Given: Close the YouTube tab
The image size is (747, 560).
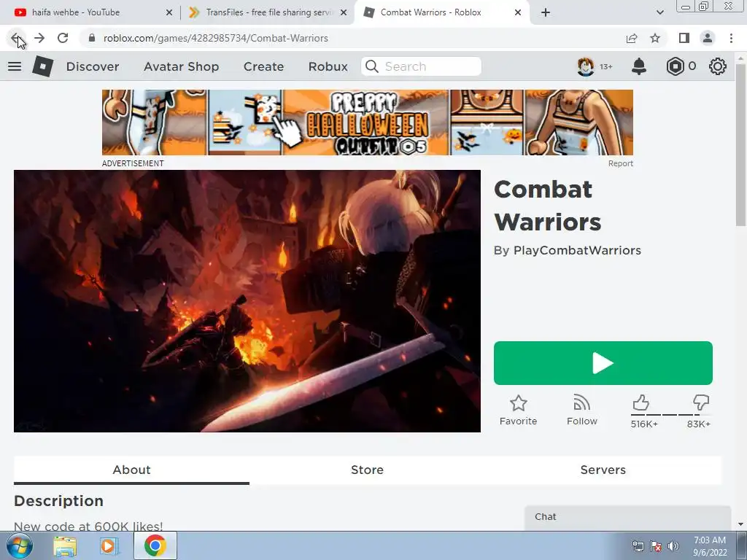Looking at the screenshot, I should [x=169, y=12].
